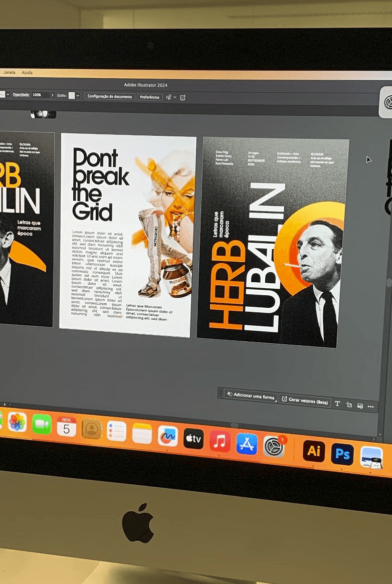This screenshot has width=392, height=584.
Task: Open Reminders in the Dock
Action: click(x=116, y=431)
